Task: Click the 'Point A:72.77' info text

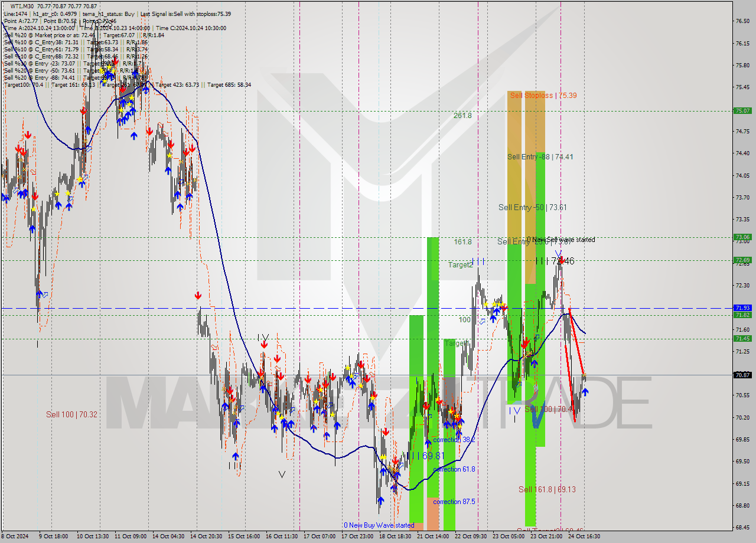Action: (x=21, y=21)
